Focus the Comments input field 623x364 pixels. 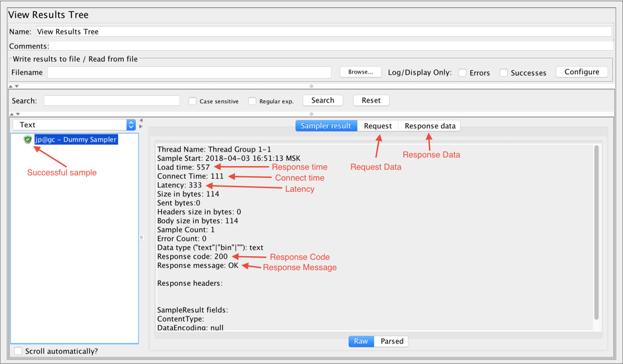(332, 46)
